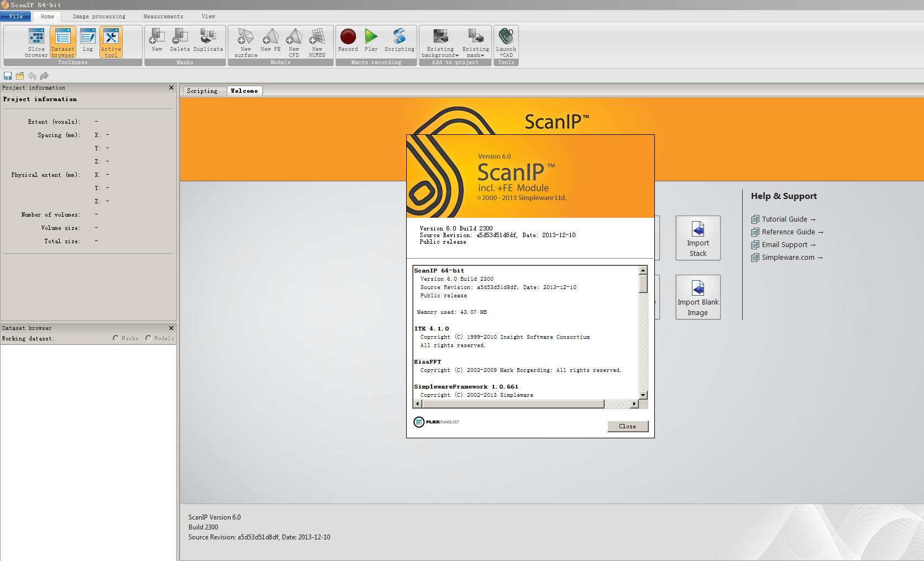924x561 pixels.
Task: Click the 'Extent (voxels):' label
Action: [x=54, y=122]
